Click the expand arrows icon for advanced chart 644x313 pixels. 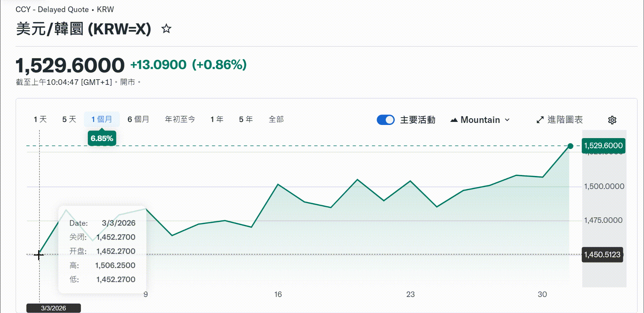click(540, 120)
